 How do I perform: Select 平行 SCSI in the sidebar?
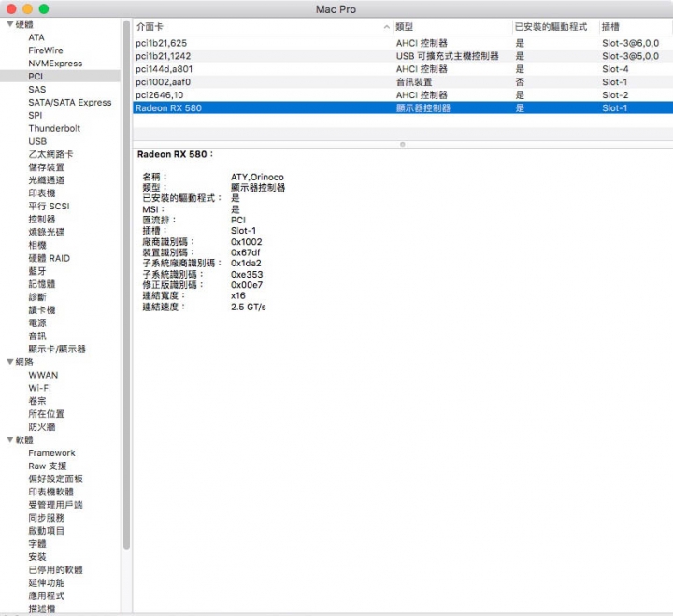tap(49, 206)
